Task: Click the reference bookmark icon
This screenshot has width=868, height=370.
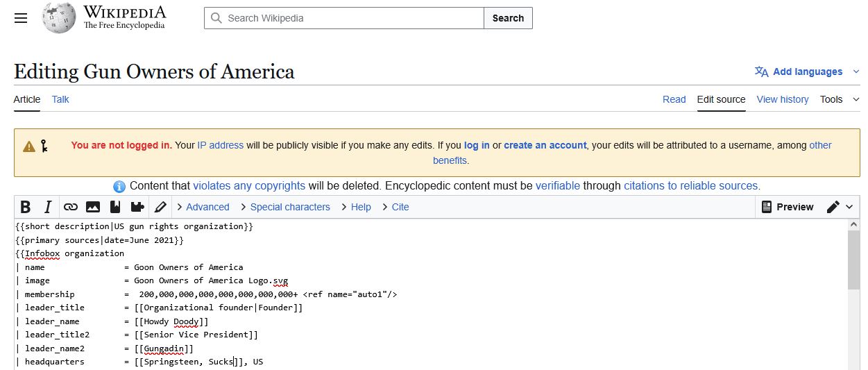Action: (115, 207)
